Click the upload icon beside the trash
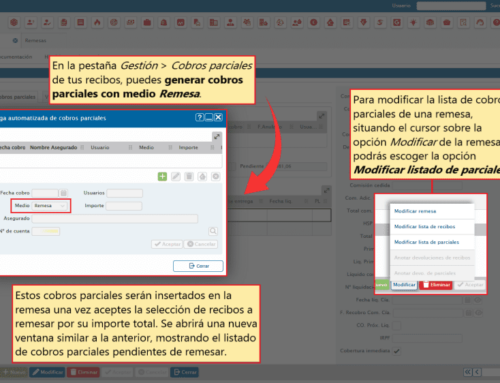The width and height of the screenshot is (500, 383). [x=202, y=176]
